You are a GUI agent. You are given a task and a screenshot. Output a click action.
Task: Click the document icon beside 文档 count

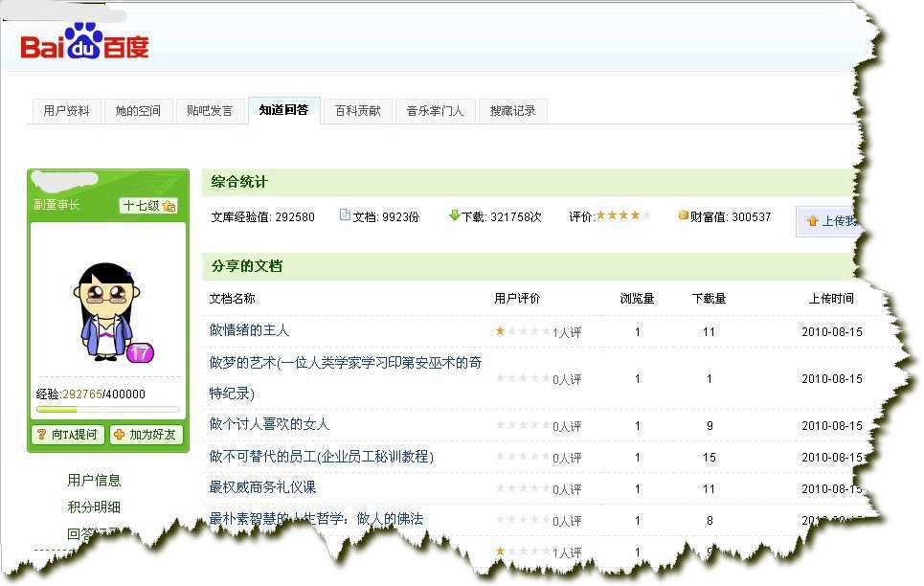click(x=344, y=216)
